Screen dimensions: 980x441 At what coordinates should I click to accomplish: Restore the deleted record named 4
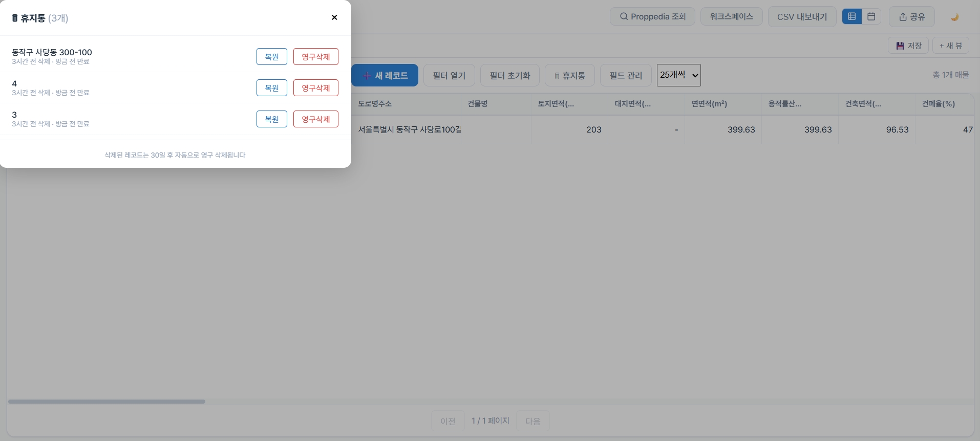tap(272, 88)
